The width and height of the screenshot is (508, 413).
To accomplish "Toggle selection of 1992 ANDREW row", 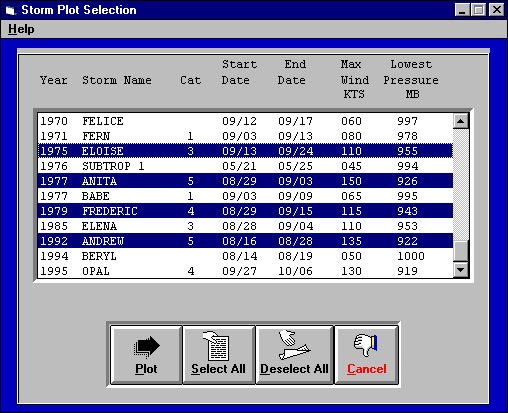I will point(245,241).
